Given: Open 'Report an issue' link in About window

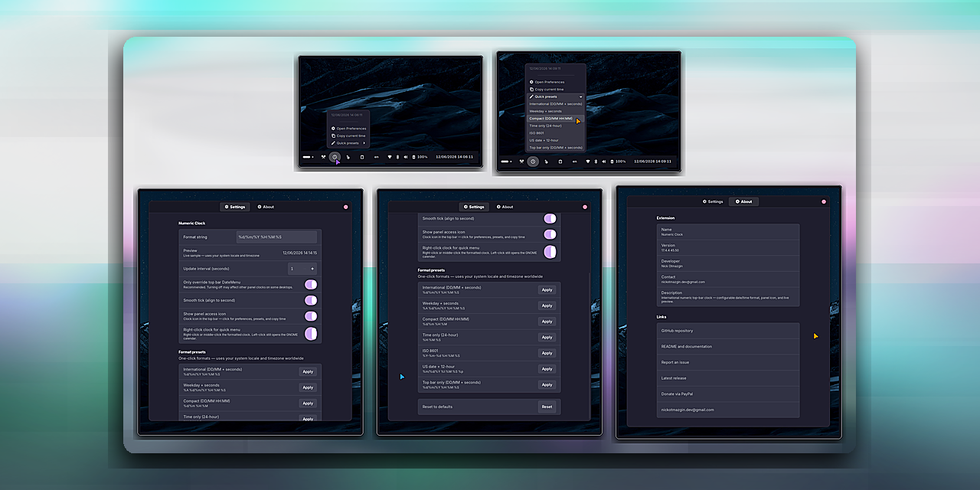Looking at the screenshot, I should pos(728,362).
